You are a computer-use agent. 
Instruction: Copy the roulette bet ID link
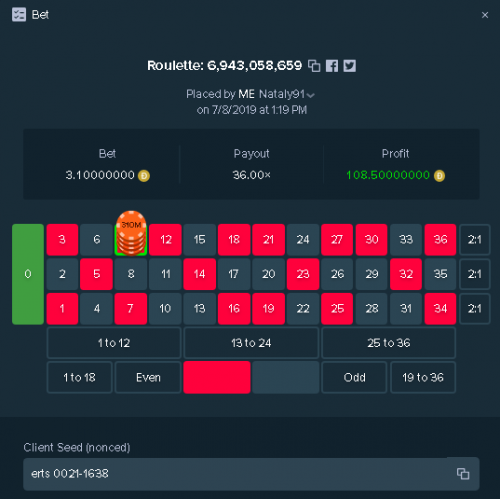click(314, 66)
